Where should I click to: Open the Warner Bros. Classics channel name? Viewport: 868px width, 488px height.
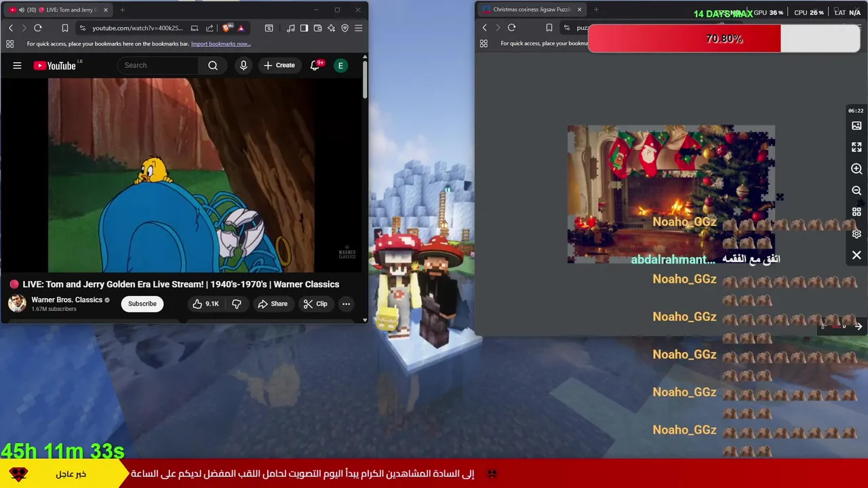coord(66,300)
